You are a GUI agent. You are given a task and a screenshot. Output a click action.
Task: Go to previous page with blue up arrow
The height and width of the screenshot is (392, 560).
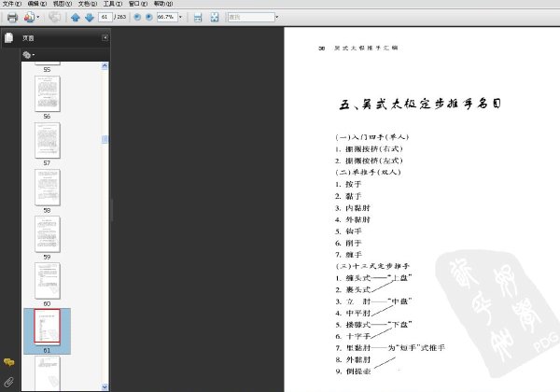click(75, 17)
